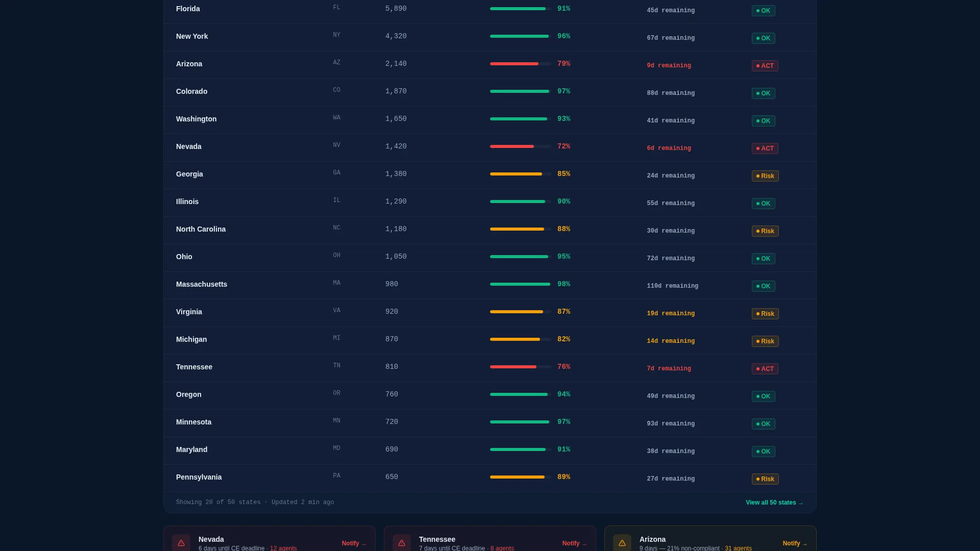
Task: Click the OK status badge for Colorado
Action: [763, 93]
